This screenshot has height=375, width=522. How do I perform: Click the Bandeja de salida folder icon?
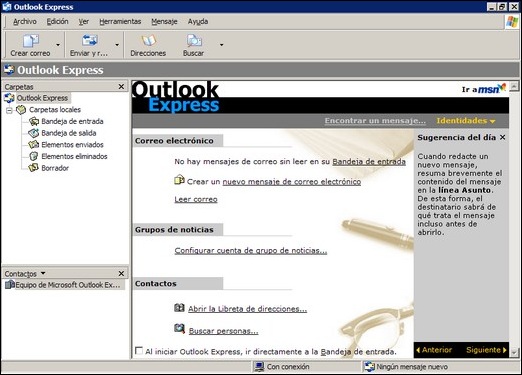click(34, 133)
